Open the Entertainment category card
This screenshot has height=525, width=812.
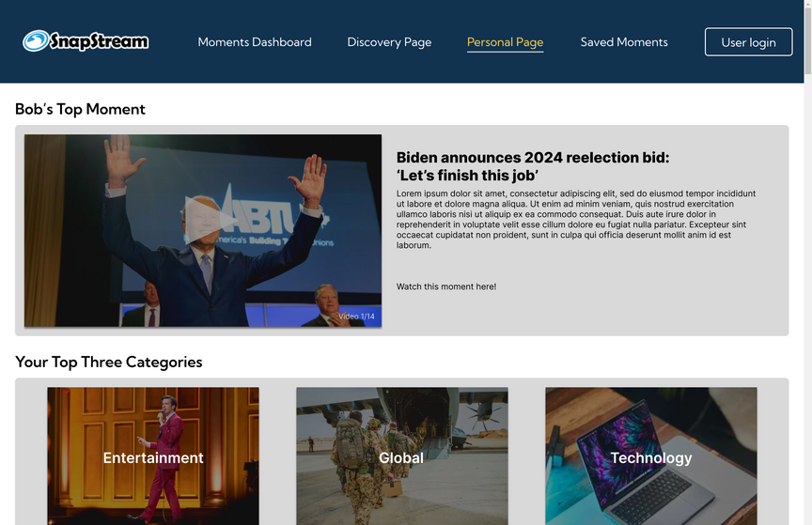[153, 456]
